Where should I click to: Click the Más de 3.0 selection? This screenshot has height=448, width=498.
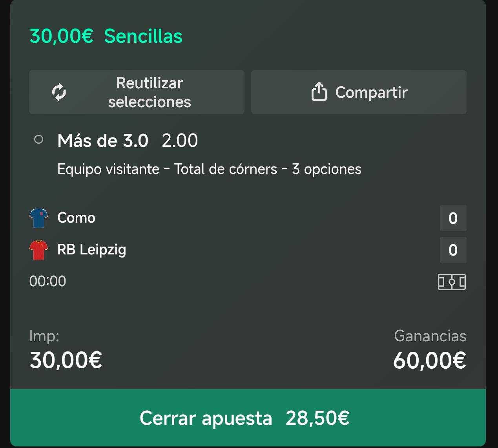[103, 141]
